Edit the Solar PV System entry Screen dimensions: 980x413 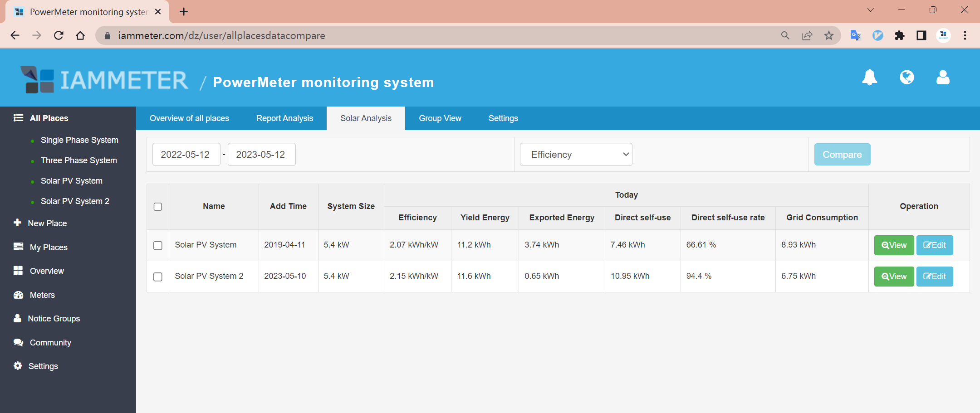pyautogui.click(x=934, y=245)
